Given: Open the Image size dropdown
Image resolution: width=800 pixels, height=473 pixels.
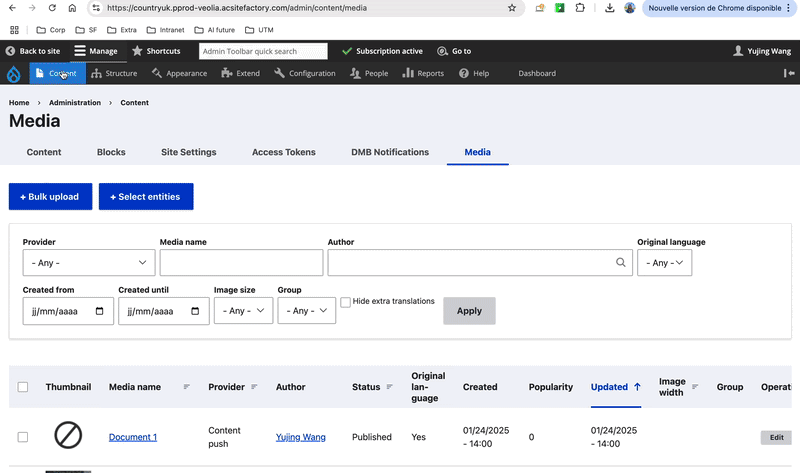Looking at the screenshot, I should point(243,311).
